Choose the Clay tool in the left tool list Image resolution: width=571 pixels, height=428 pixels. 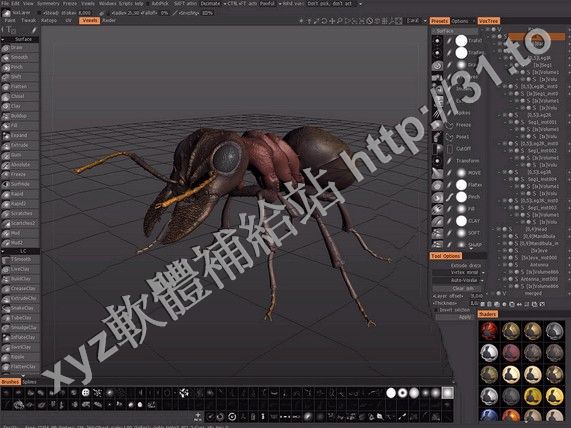tap(20, 106)
